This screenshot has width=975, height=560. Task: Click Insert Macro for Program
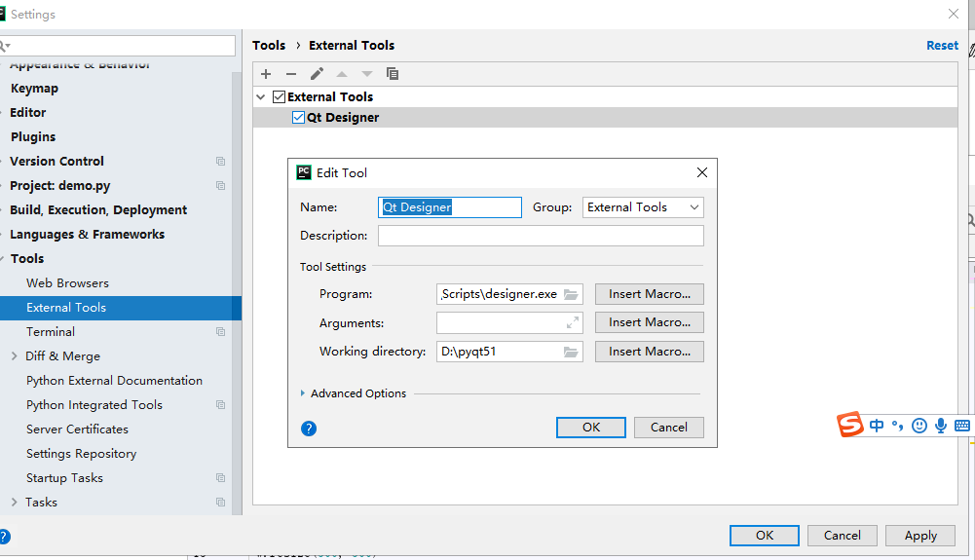tap(649, 294)
